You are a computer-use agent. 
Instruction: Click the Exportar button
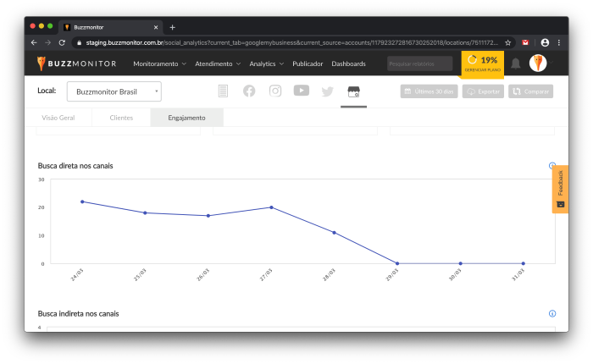click(x=484, y=91)
